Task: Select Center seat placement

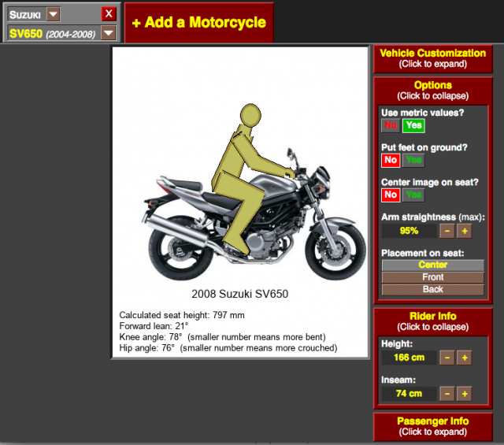Action: 432,265
